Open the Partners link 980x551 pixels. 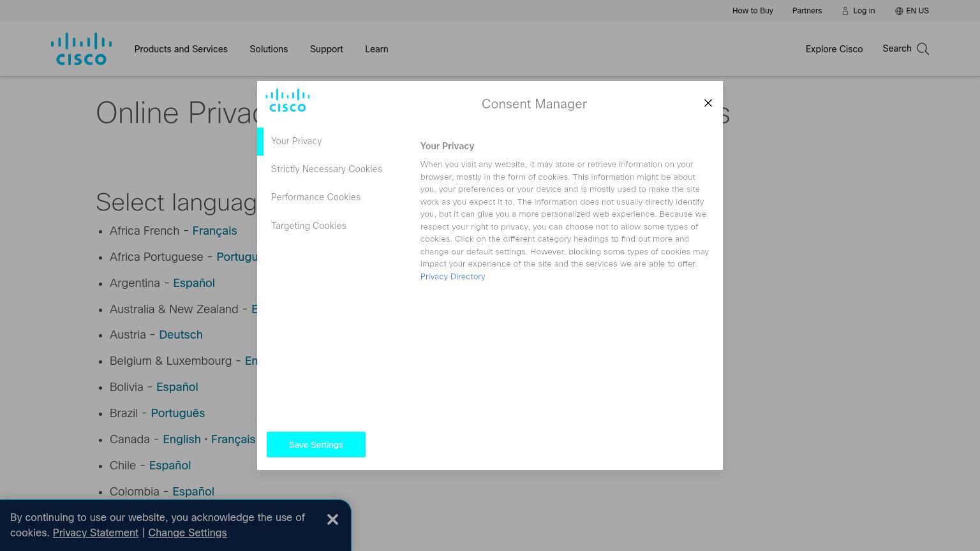(807, 11)
